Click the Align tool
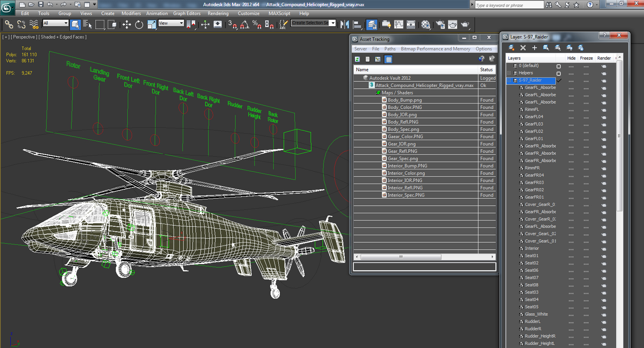Viewport: 644px width, 348px height. click(x=357, y=24)
